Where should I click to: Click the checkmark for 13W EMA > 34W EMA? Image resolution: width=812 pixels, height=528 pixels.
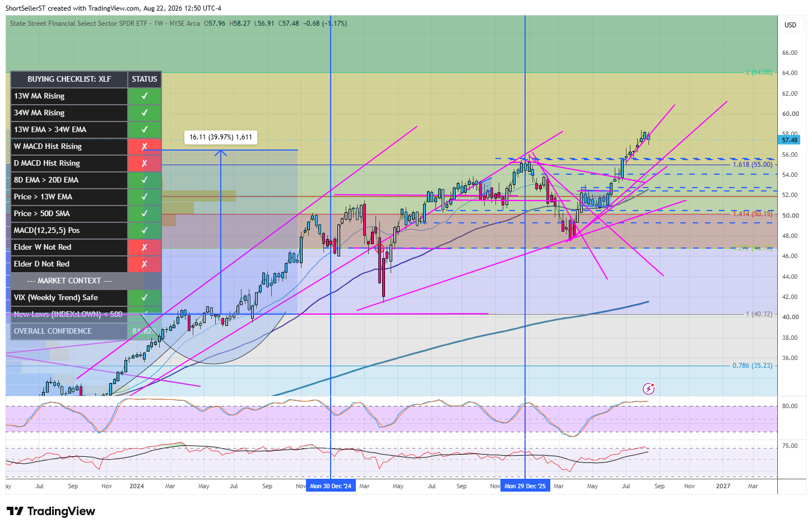[x=145, y=129]
